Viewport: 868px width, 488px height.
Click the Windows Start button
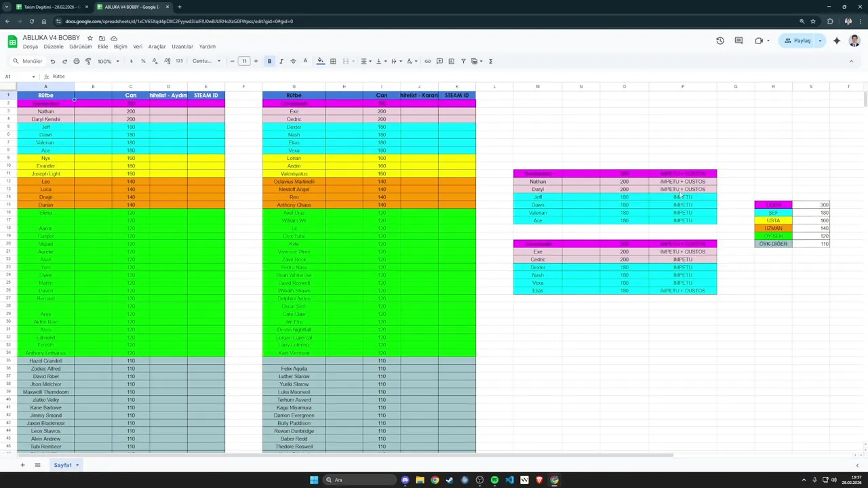pyautogui.click(x=314, y=480)
